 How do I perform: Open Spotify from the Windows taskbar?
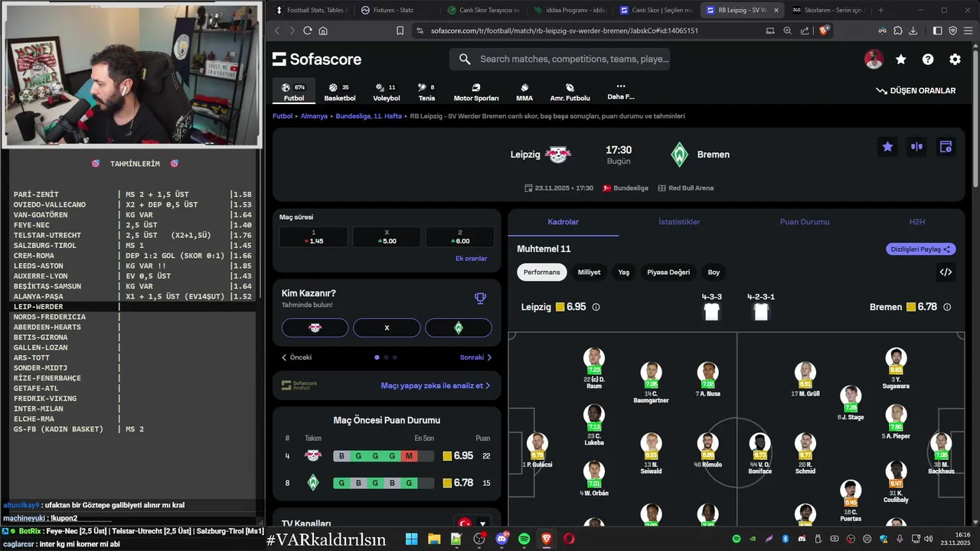click(x=524, y=539)
